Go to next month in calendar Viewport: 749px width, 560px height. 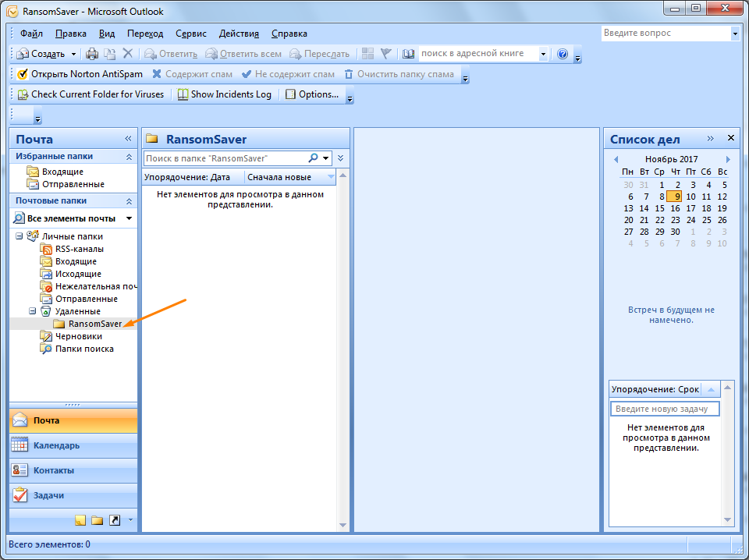point(728,159)
